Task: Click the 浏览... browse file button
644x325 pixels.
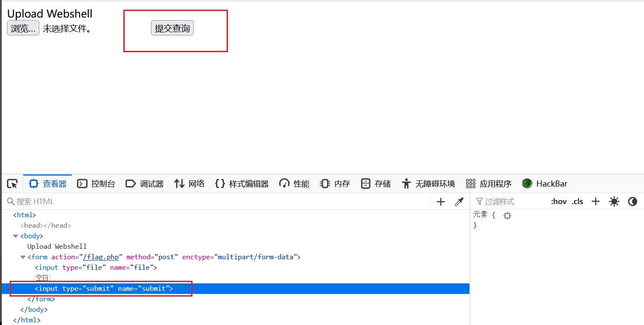Action: (23, 28)
